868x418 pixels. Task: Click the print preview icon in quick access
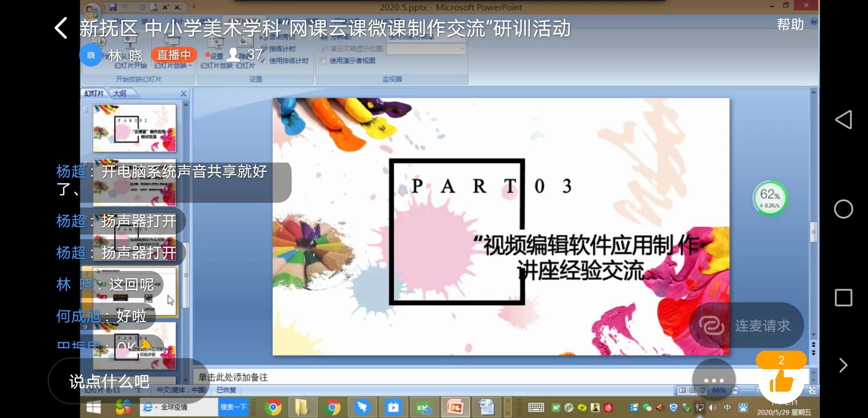pyautogui.click(x=154, y=7)
